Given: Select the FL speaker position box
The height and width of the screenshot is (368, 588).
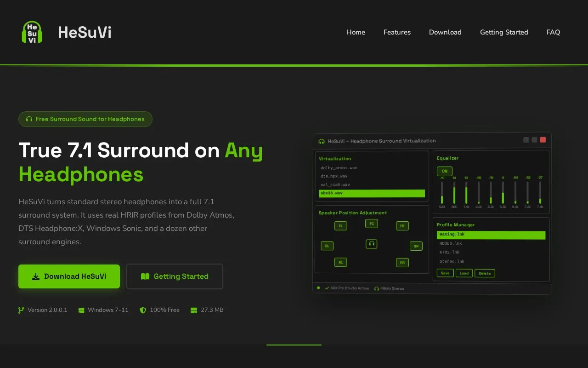Looking at the screenshot, I should click(340, 226).
